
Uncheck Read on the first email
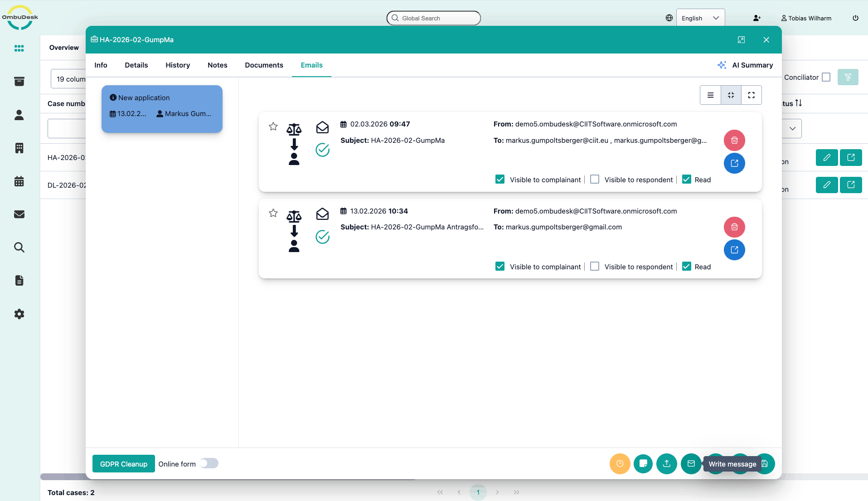point(687,180)
